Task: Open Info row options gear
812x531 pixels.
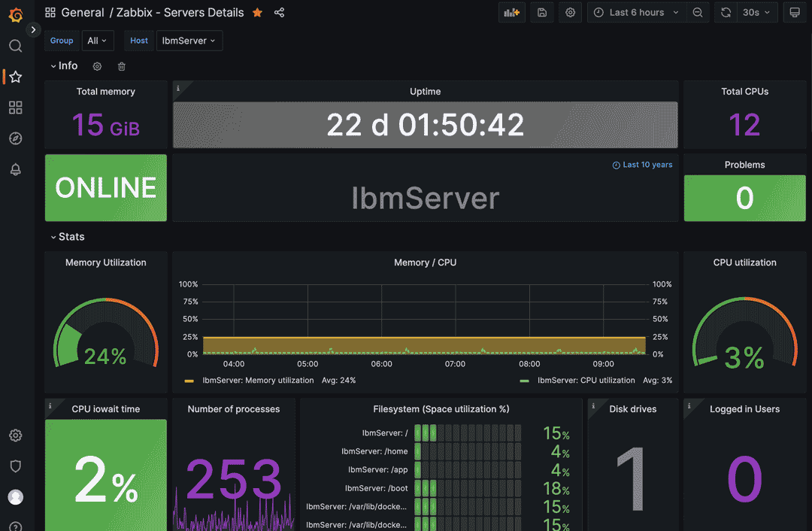Action: click(x=97, y=66)
